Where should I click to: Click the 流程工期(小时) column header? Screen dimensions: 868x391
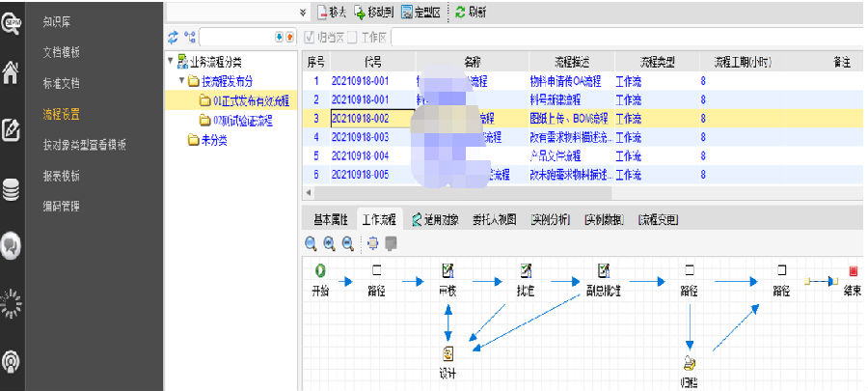743,62
